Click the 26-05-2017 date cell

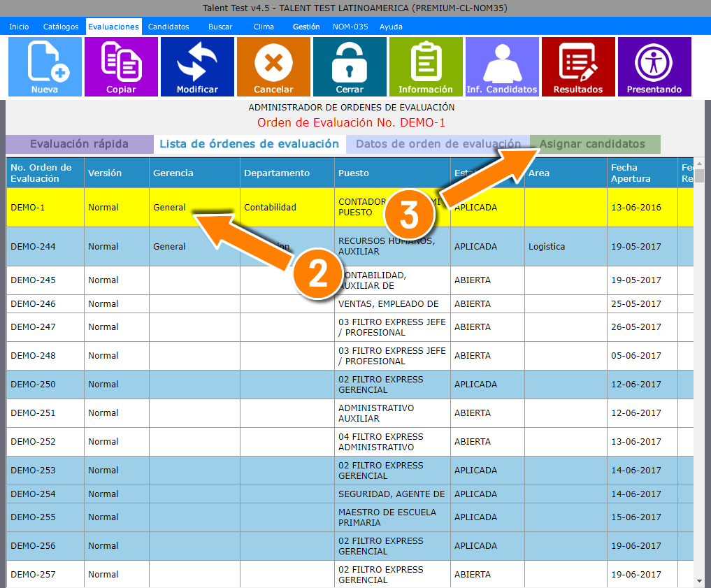(642, 327)
